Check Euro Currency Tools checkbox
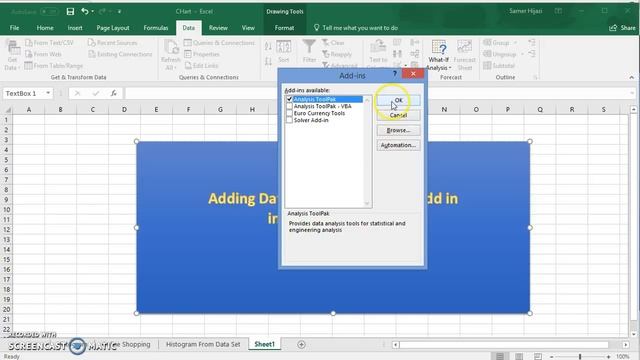 click(x=289, y=113)
